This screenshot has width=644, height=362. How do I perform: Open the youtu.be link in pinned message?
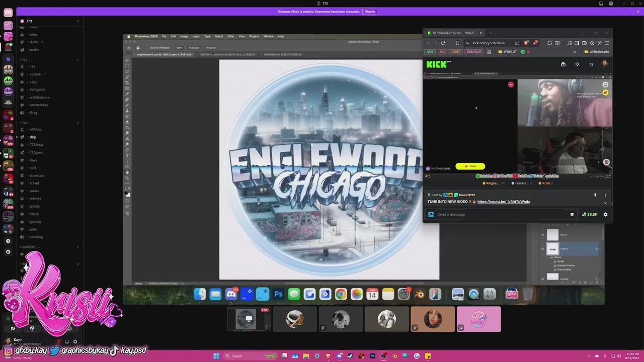point(504,202)
